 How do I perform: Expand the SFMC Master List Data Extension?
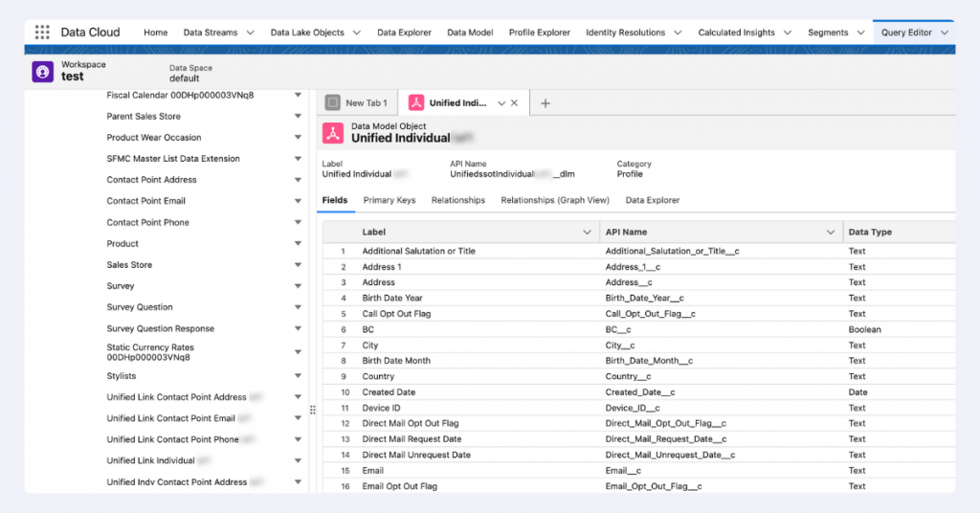click(x=299, y=159)
